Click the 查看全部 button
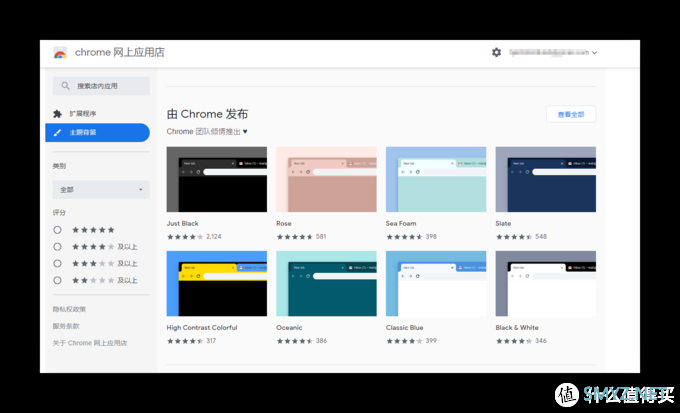 pos(571,114)
